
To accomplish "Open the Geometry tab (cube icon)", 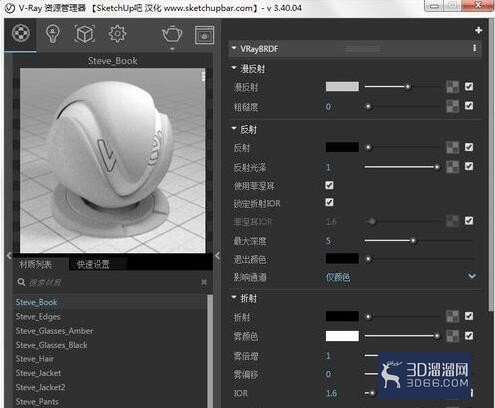I will click(85, 34).
